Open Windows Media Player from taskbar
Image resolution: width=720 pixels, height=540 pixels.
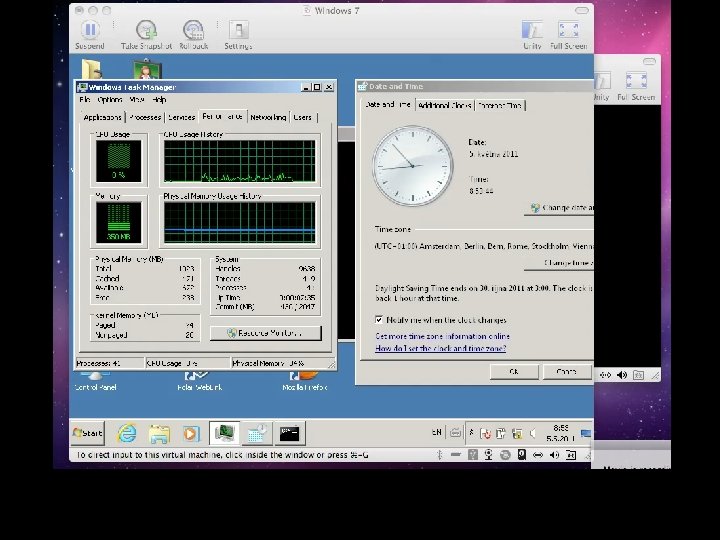coord(191,433)
